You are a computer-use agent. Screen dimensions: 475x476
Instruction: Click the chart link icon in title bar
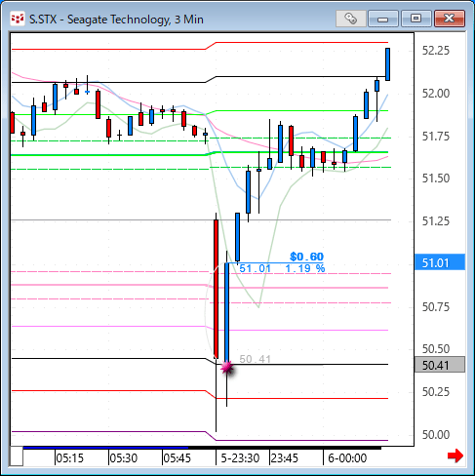point(350,19)
